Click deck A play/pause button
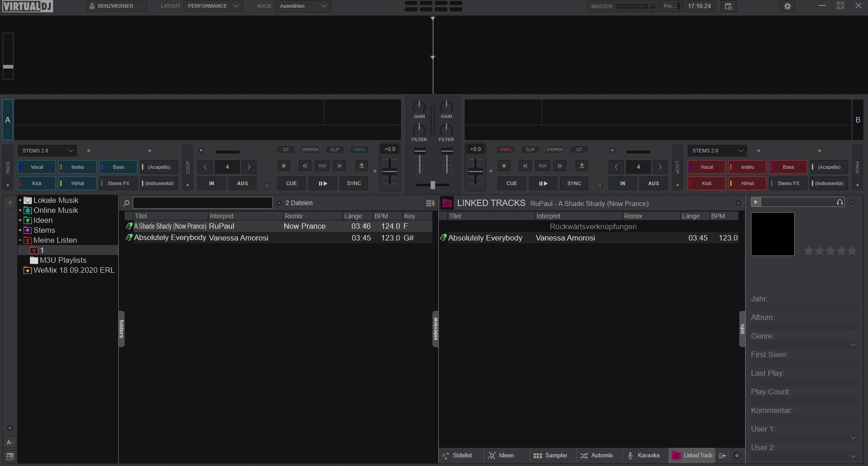The height and width of the screenshot is (466, 868). (x=322, y=183)
